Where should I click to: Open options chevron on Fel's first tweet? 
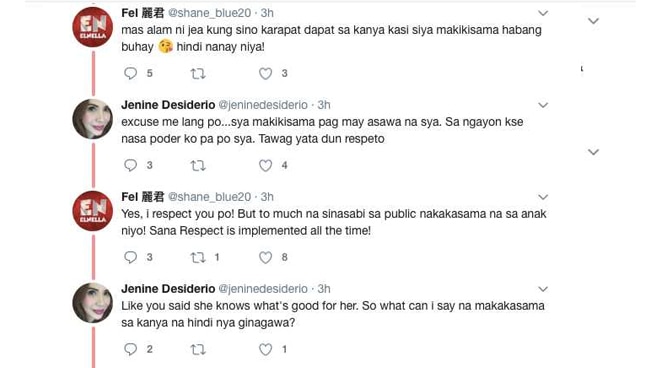[x=543, y=13]
